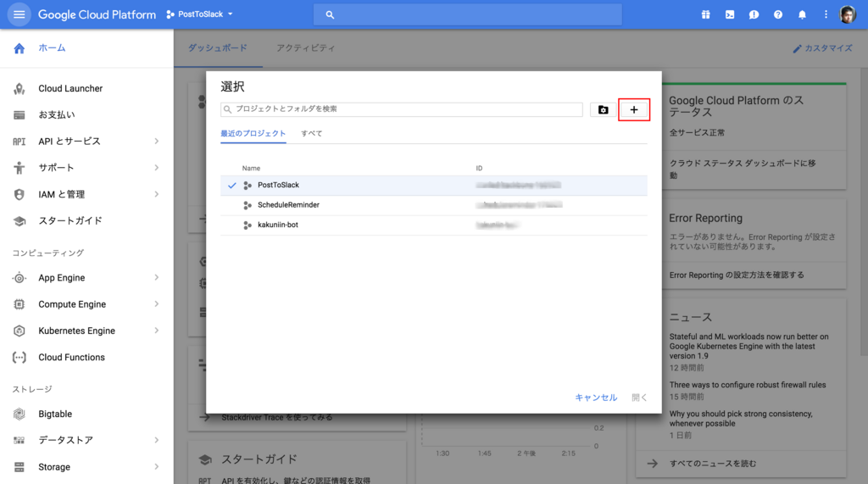Click the home icon in sidebar

click(x=19, y=48)
